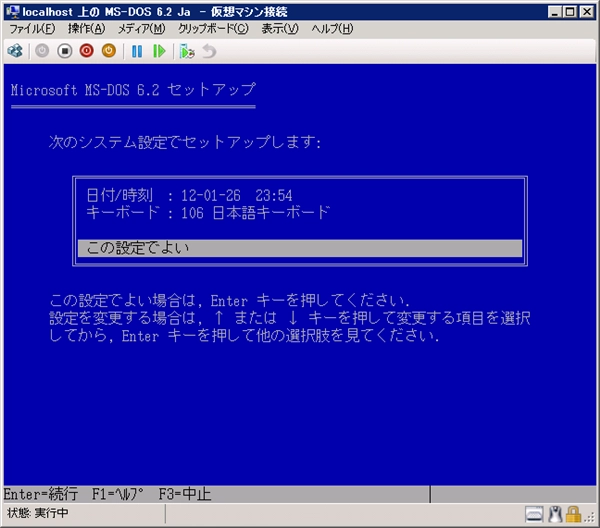The image size is (600, 528).
Task: Maximize the virtual machine connection window
Action: pyautogui.click(x=570, y=12)
